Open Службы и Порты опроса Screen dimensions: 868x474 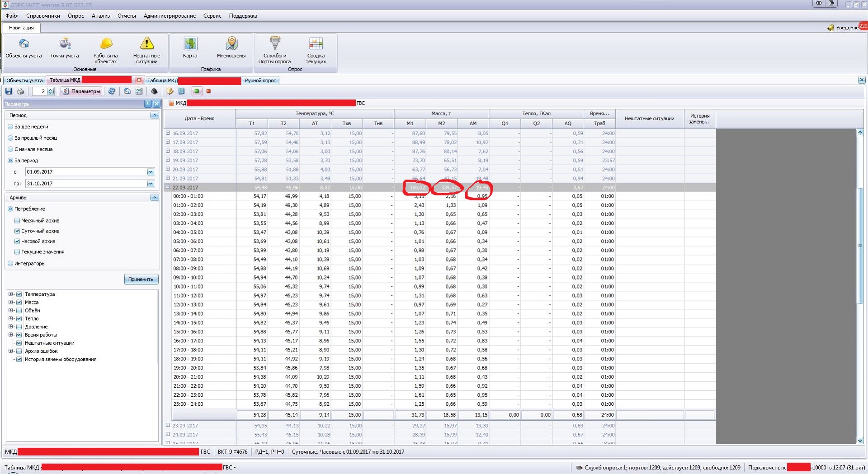(274, 51)
